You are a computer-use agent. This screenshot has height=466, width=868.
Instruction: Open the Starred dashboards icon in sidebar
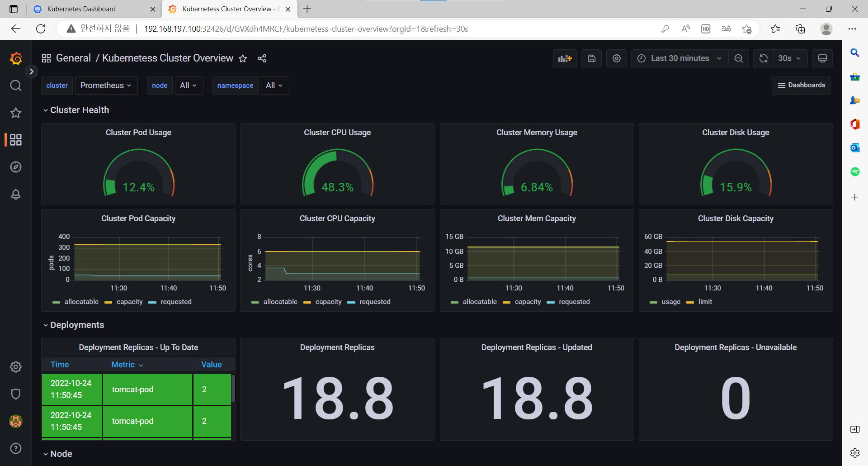point(16,113)
